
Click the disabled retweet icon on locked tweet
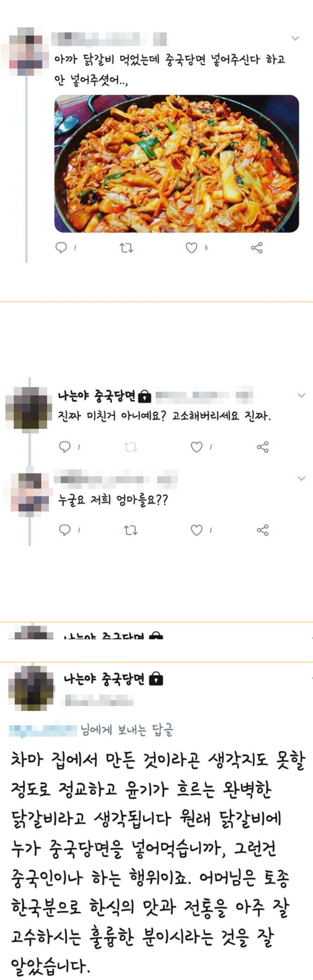(x=131, y=447)
